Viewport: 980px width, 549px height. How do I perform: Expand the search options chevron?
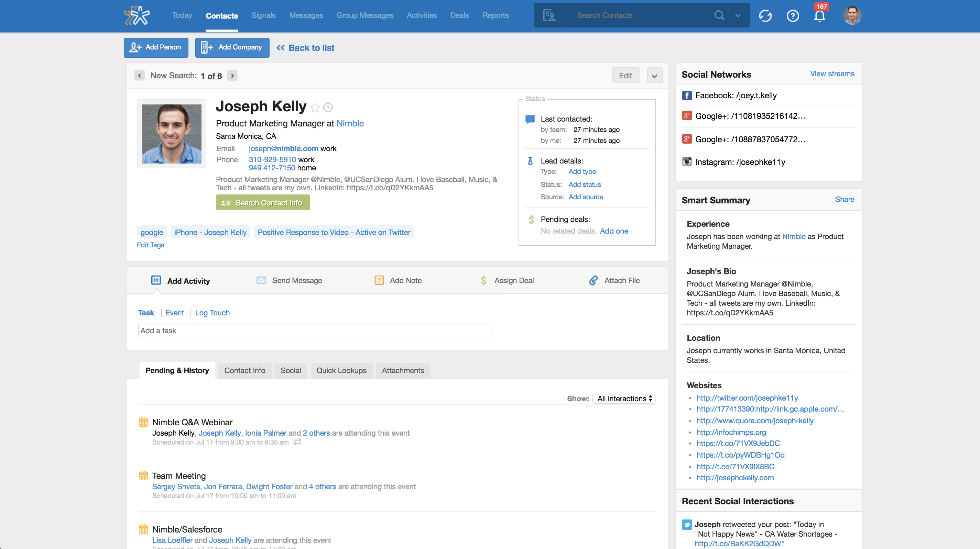pos(738,15)
